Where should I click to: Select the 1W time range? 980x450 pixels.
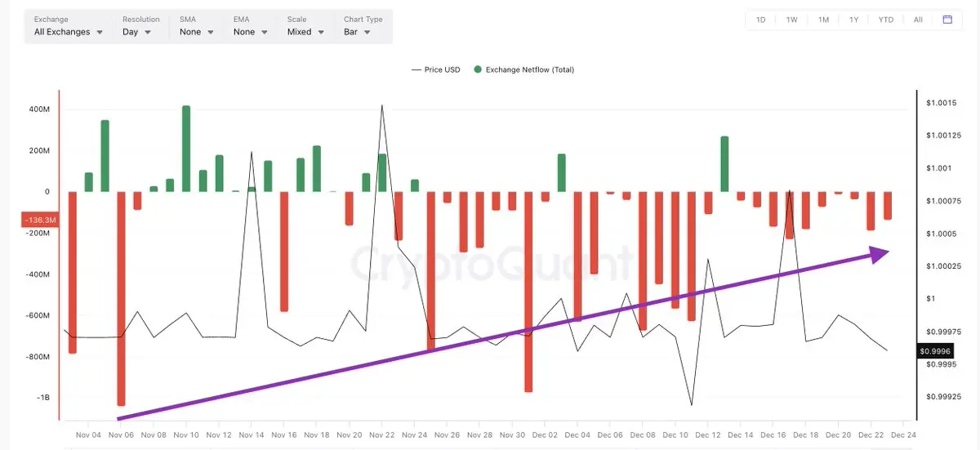coord(791,20)
